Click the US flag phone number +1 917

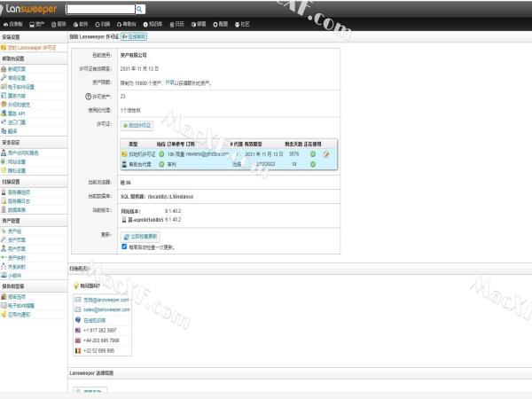(100, 330)
